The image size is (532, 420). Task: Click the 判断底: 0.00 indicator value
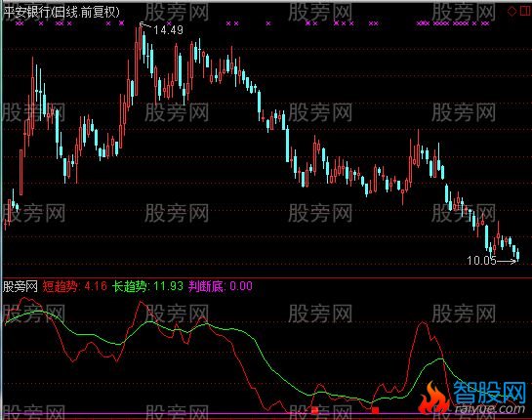[x=221, y=286]
